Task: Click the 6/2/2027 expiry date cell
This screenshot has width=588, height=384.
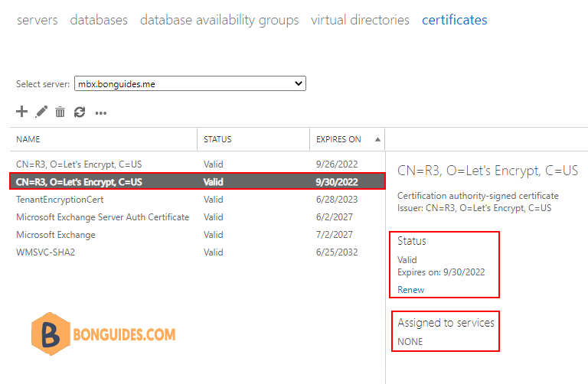Action: tap(334, 217)
